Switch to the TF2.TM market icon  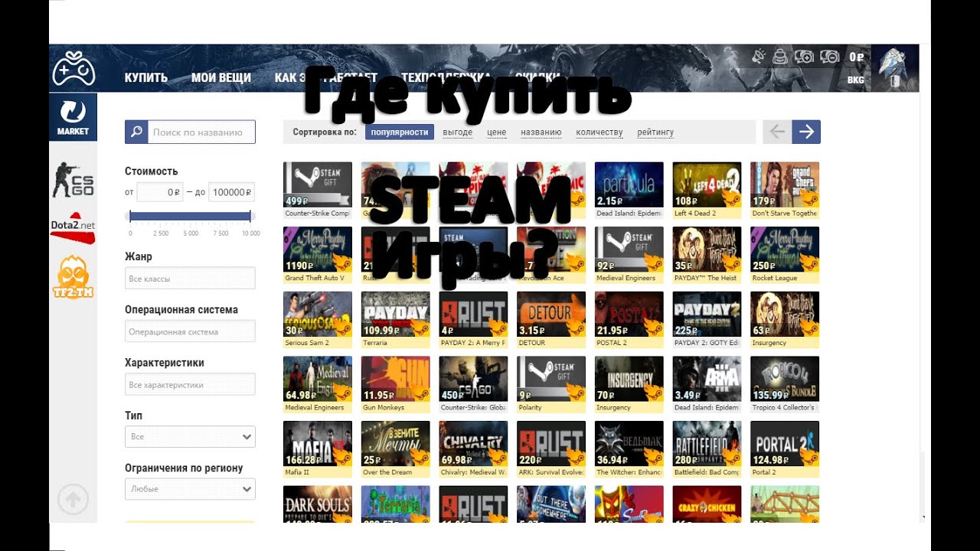[x=73, y=277]
